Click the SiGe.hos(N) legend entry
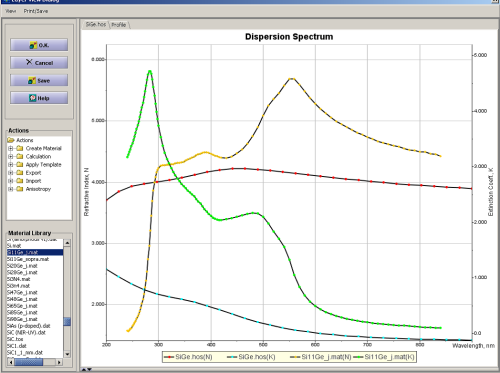The height and width of the screenshot is (373, 500). tap(188, 357)
